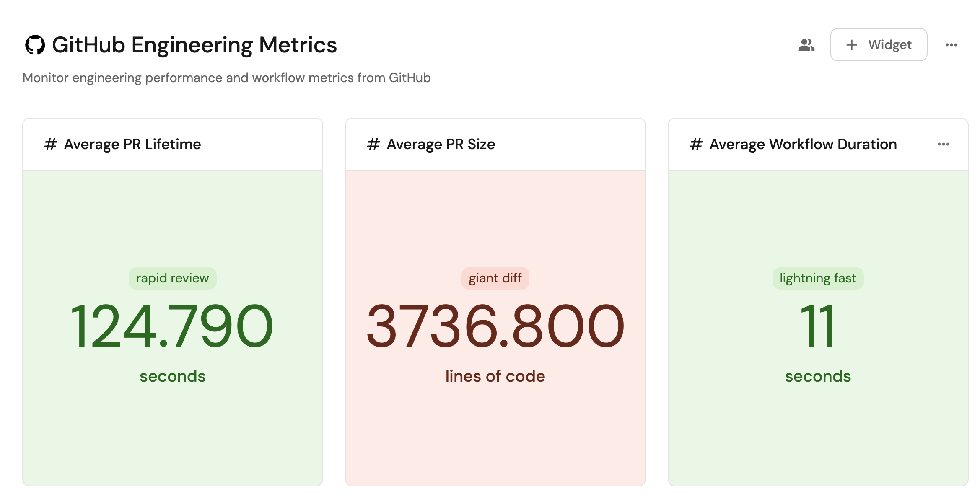The height and width of the screenshot is (502, 980).
Task: Click the number icon beside Average Workflow Duration
Action: tap(696, 144)
